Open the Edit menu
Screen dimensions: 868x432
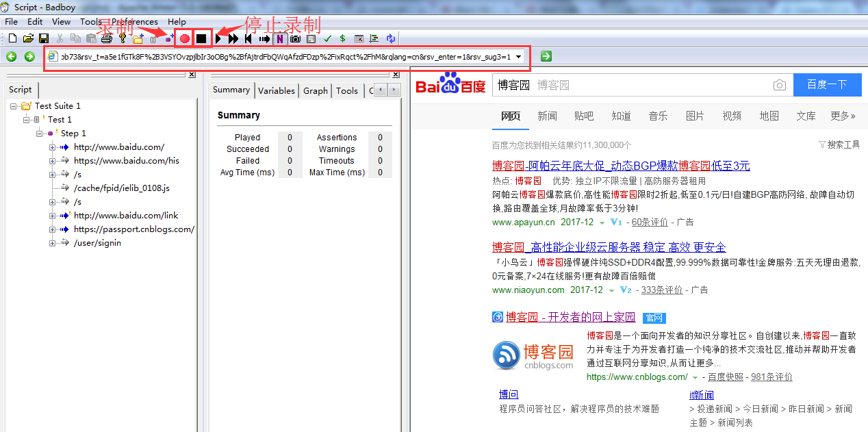click(x=35, y=22)
